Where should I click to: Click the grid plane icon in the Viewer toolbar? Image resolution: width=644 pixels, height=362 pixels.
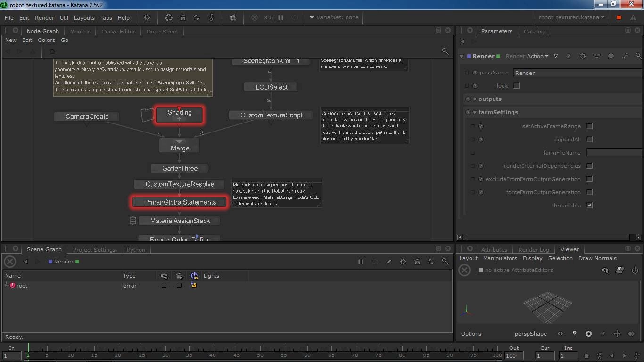[x=620, y=270]
